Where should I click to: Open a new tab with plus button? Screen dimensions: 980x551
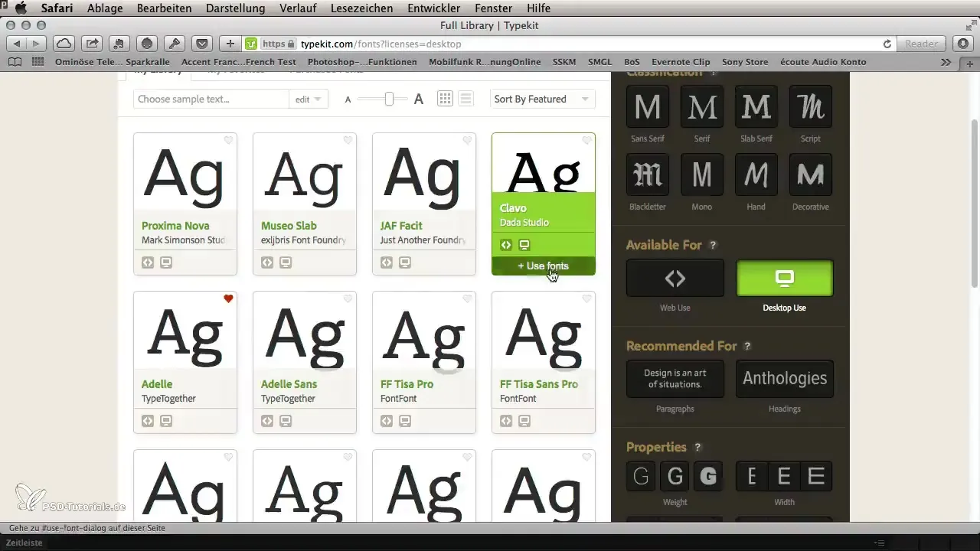tap(970, 63)
